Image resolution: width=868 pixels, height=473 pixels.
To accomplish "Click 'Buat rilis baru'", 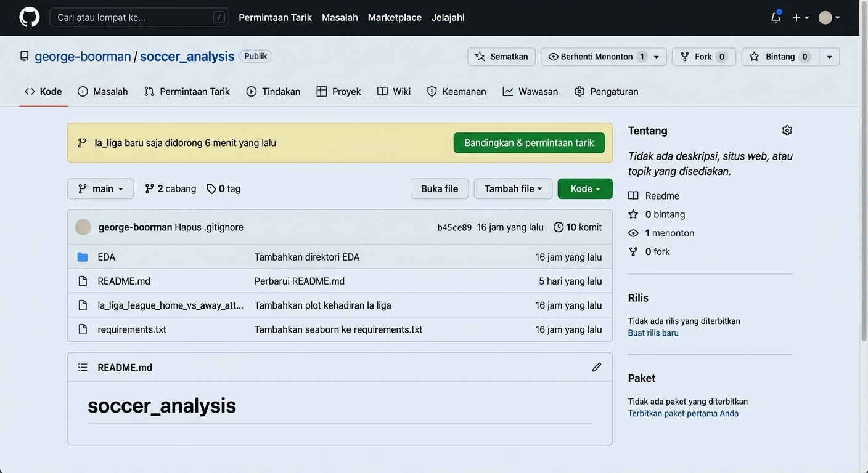I will click(x=653, y=333).
